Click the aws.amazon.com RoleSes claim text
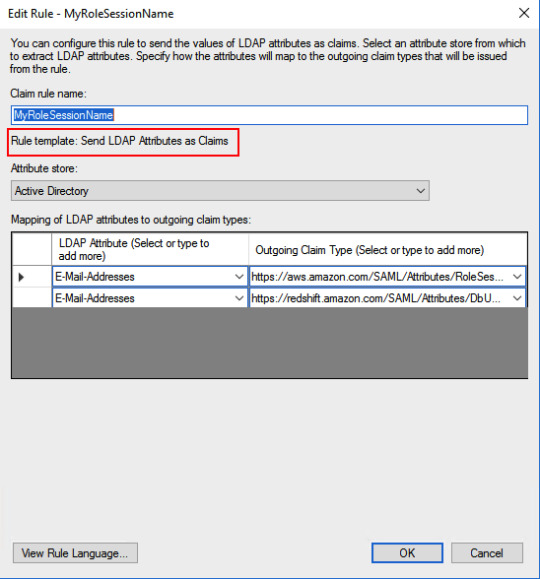The width and height of the screenshot is (540, 579). pyautogui.click(x=377, y=277)
